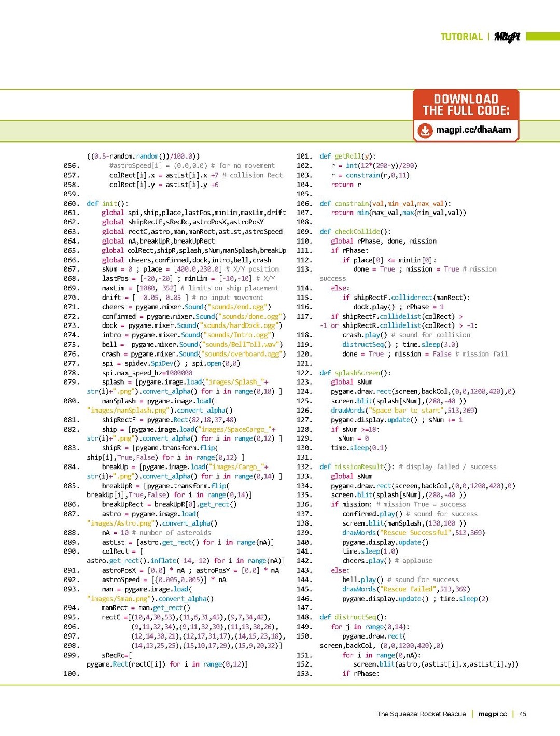The height and width of the screenshot is (736, 560).
Task: Click the red download arrow icon
Action: pos(425,130)
